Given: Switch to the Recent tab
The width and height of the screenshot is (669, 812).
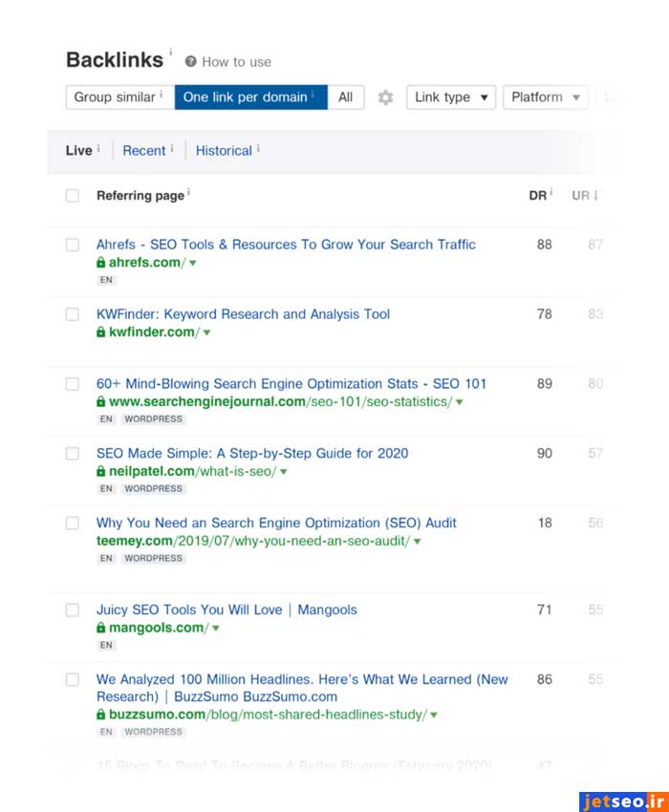Looking at the screenshot, I should pyautogui.click(x=144, y=150).
